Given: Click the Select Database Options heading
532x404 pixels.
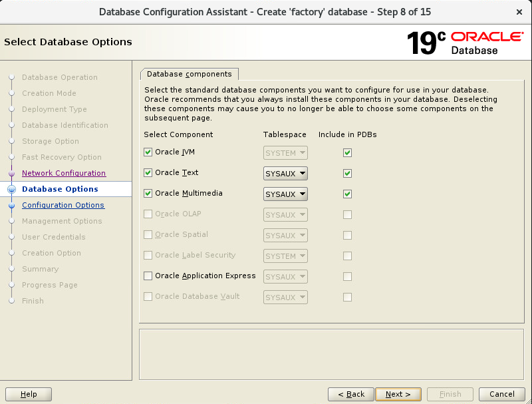Looking at the screenshot, I should pyautogui.click(x=68, y=42).
